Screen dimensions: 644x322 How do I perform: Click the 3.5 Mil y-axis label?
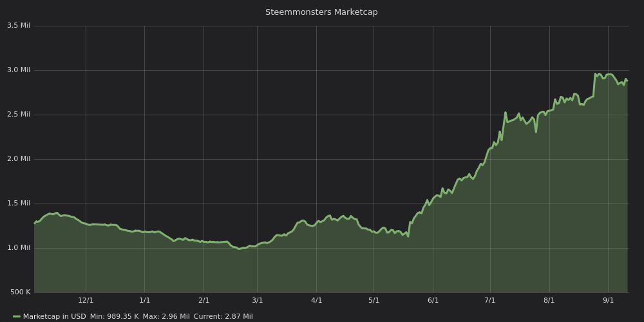pyautogui.click(x=19, y=26)
